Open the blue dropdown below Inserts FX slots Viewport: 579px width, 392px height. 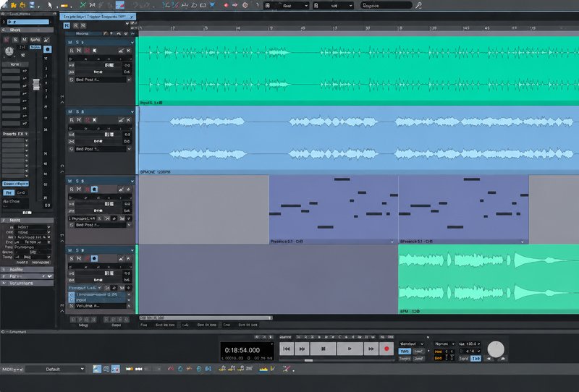click(15, 184)
